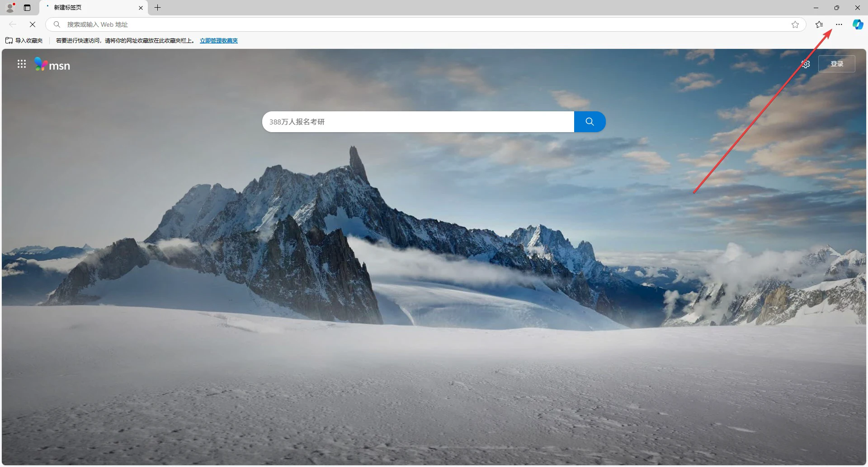Open the Settings and more menu

tap(839, 24)
